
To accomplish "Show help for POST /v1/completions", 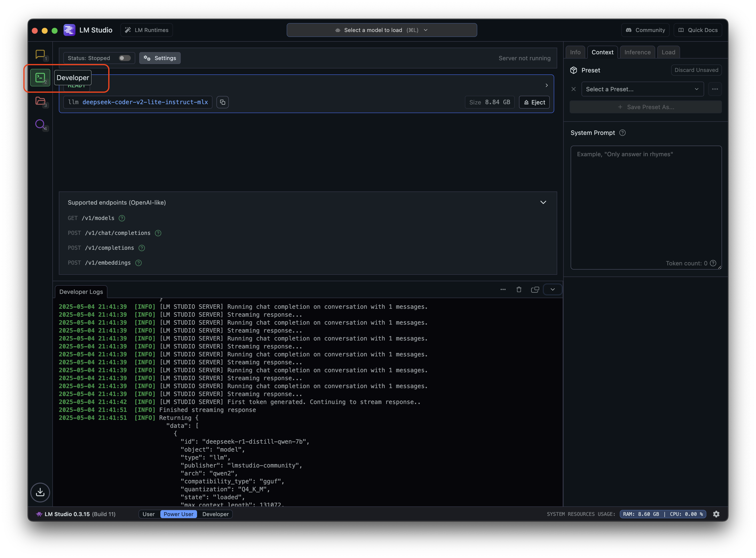I will point(142,248).
